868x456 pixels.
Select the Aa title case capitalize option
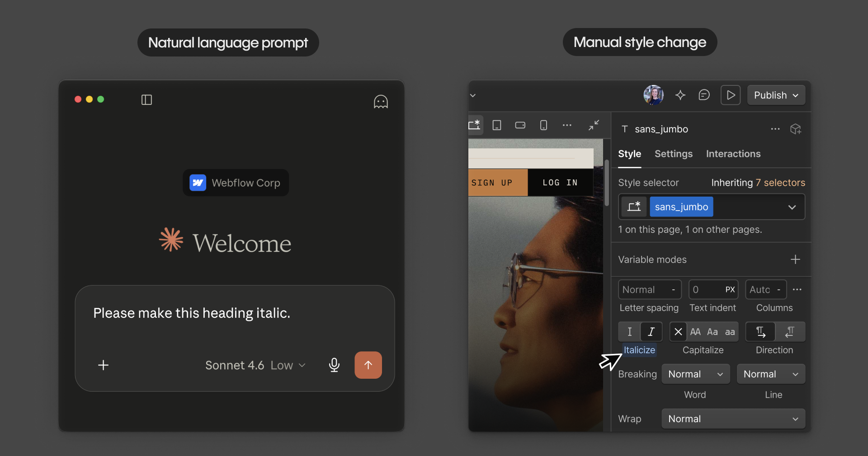coord(712,332)
